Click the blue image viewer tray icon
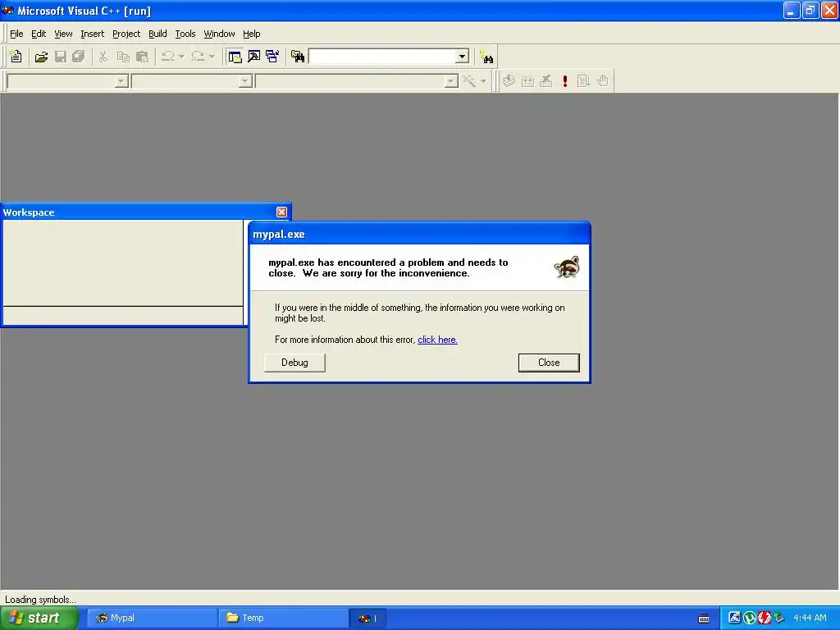 tap(734, 618)
